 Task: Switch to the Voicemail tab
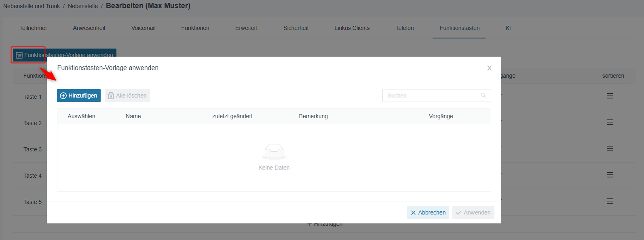coord(144,28)
